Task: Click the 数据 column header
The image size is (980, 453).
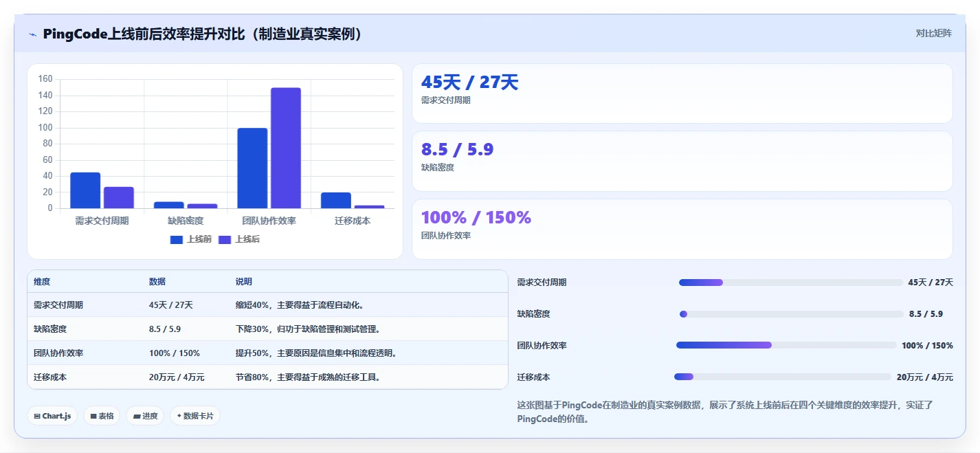Action: 157,282
